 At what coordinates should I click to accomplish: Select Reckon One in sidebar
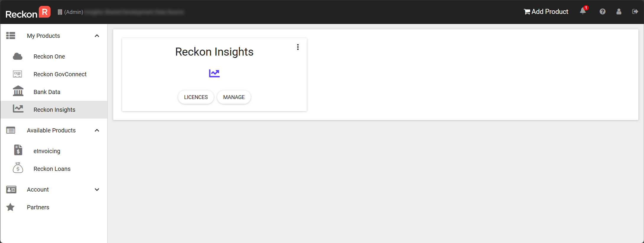click(x=49, y=56)
